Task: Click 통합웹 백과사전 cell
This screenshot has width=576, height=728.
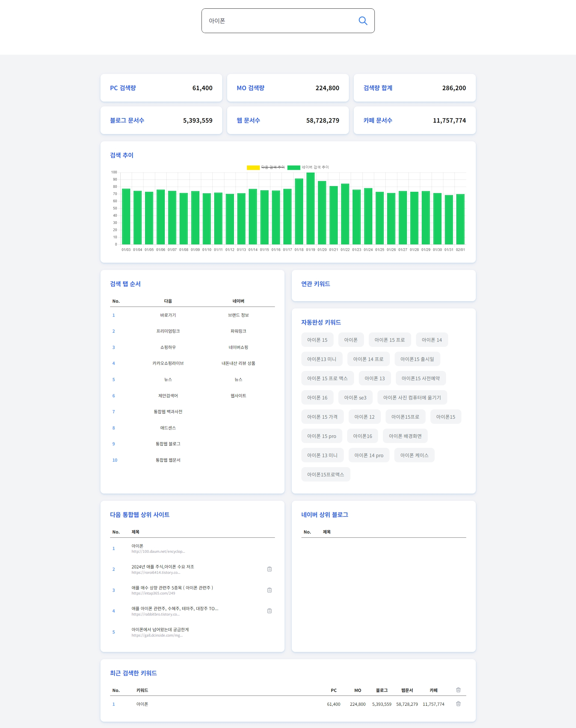Action: click(x=168, y=411)
